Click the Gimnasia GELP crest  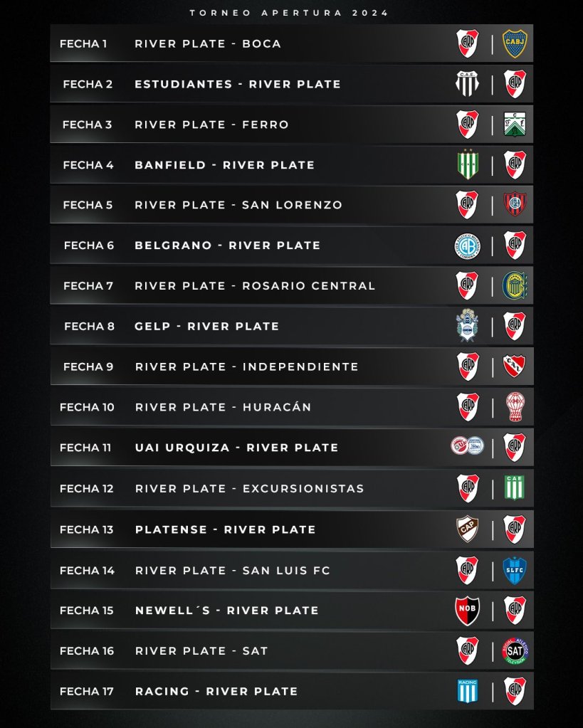coord(468,326)
